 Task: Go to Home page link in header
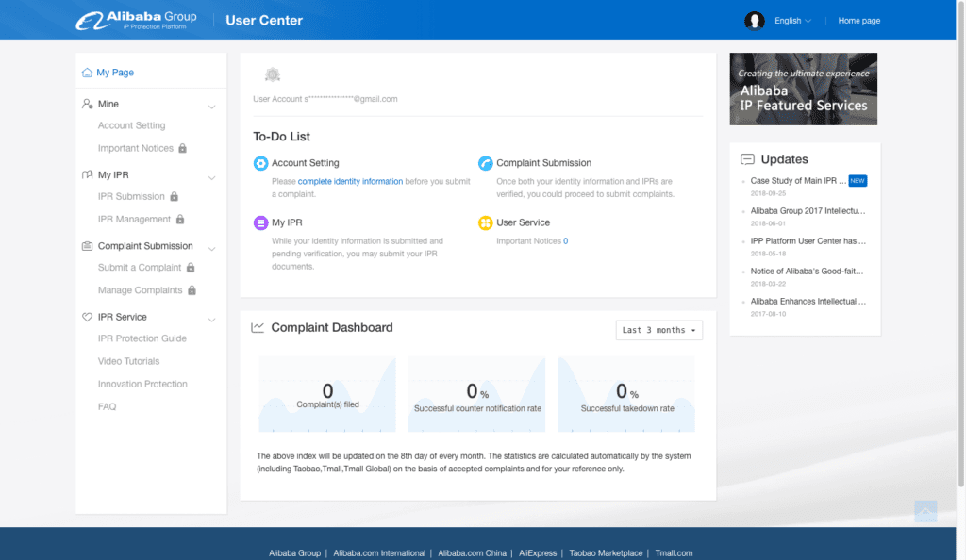[x=858, y=21]
